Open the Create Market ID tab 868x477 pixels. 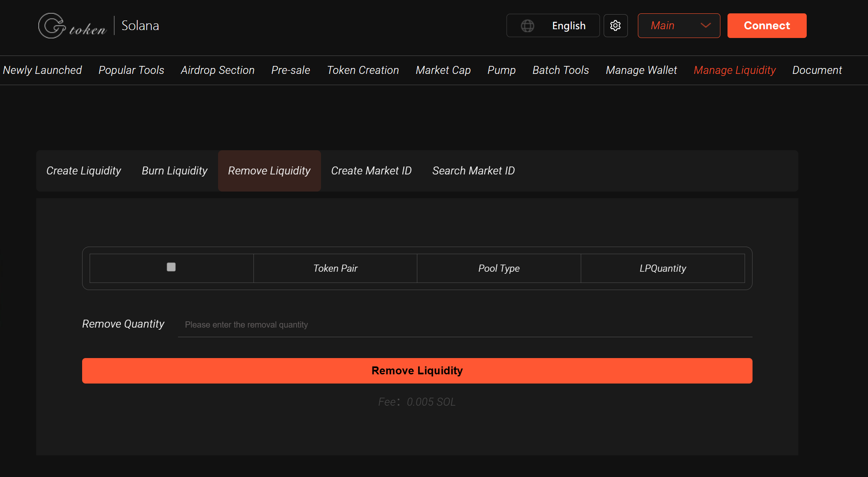pyautogui.click(x=371, y=171)
